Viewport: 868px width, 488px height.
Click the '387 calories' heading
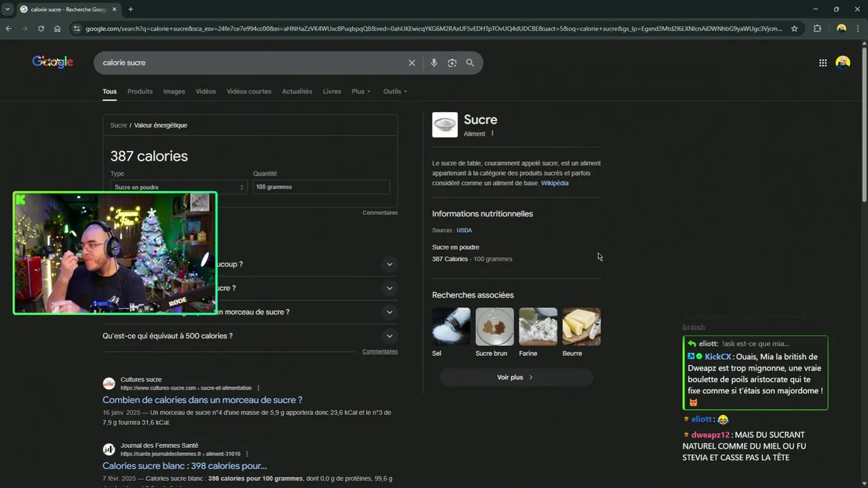[149, 156]
